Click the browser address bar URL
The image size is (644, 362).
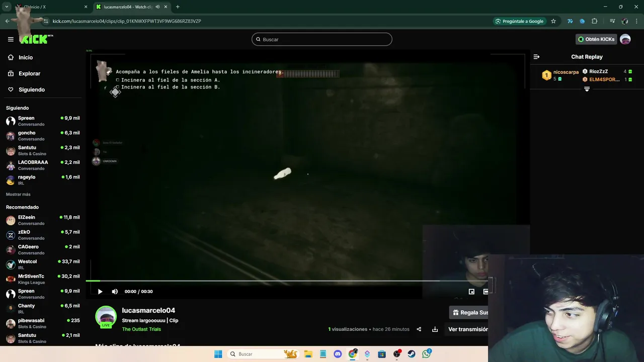[127, 21]
